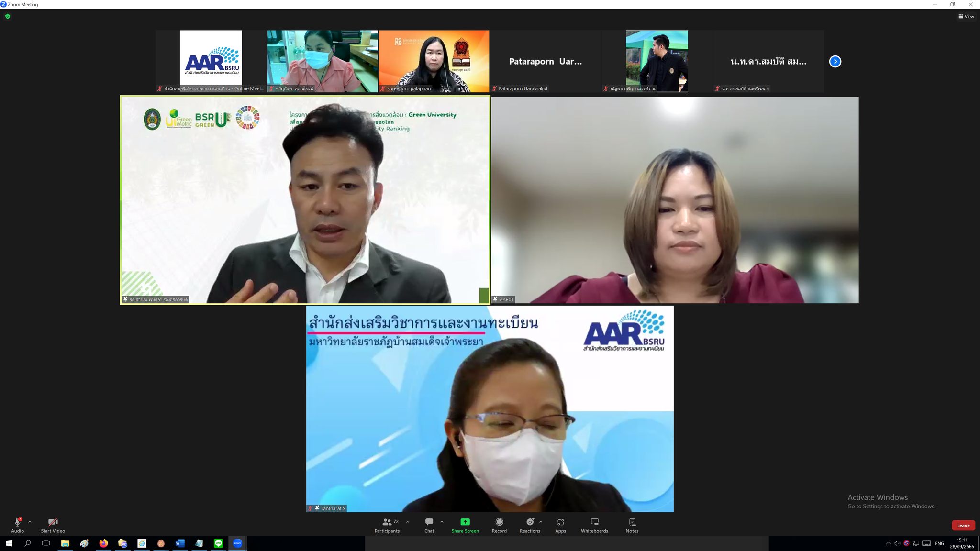Open Zoom Apps

(560, 525)
